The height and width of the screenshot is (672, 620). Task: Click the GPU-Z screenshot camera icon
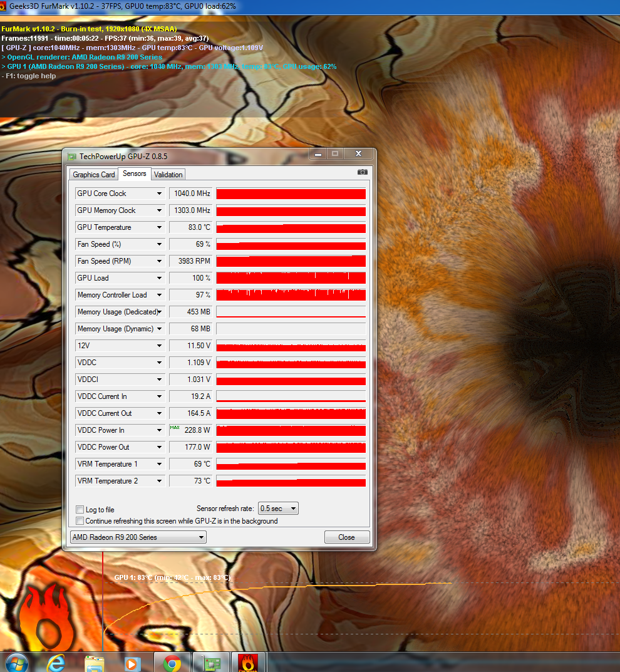[363, 172]
